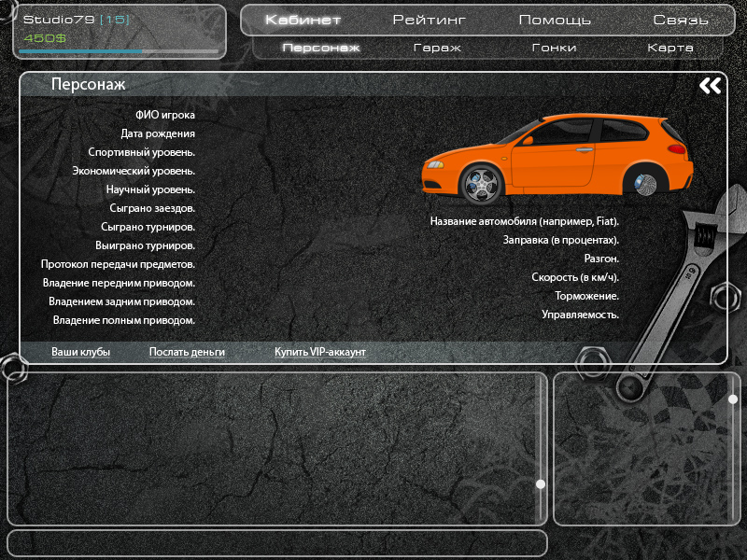747x560 pixels.
Task: Click the chat panel scrollbar handle
Action: 541,484
